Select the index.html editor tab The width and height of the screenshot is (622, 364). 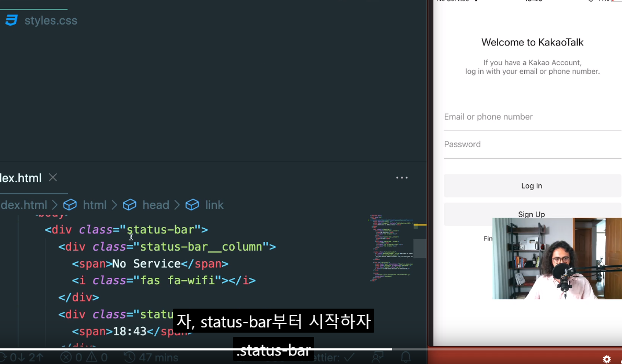pos(20,178)
